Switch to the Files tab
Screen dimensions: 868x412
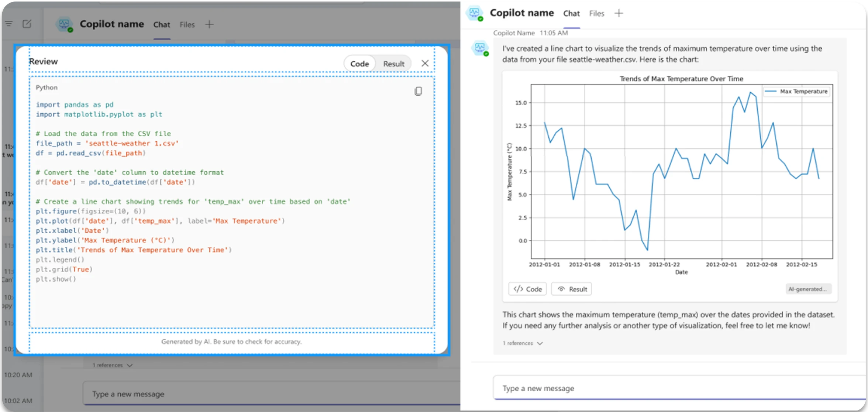596,13
